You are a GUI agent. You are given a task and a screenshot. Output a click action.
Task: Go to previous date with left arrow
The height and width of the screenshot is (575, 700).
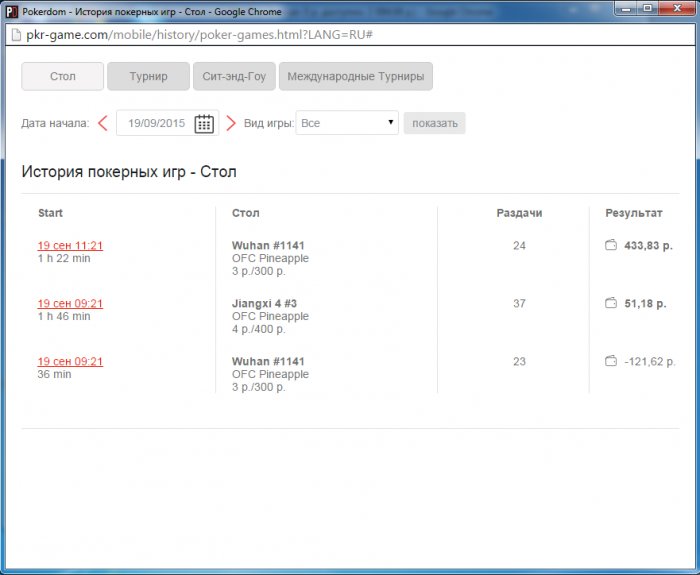(x=103, y=123)
